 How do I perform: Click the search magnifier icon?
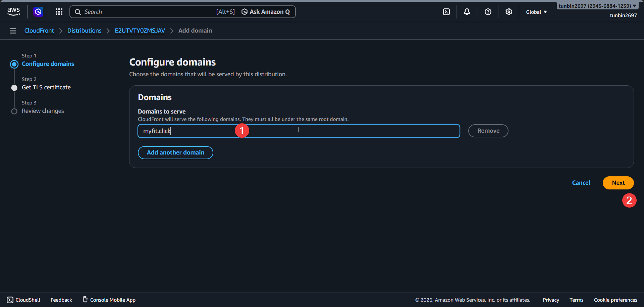[x=78, y=11]
